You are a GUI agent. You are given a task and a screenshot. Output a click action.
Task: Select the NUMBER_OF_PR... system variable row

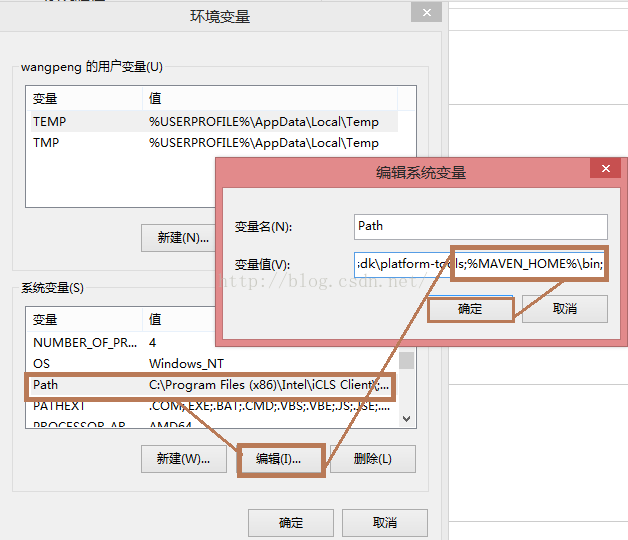122,343
